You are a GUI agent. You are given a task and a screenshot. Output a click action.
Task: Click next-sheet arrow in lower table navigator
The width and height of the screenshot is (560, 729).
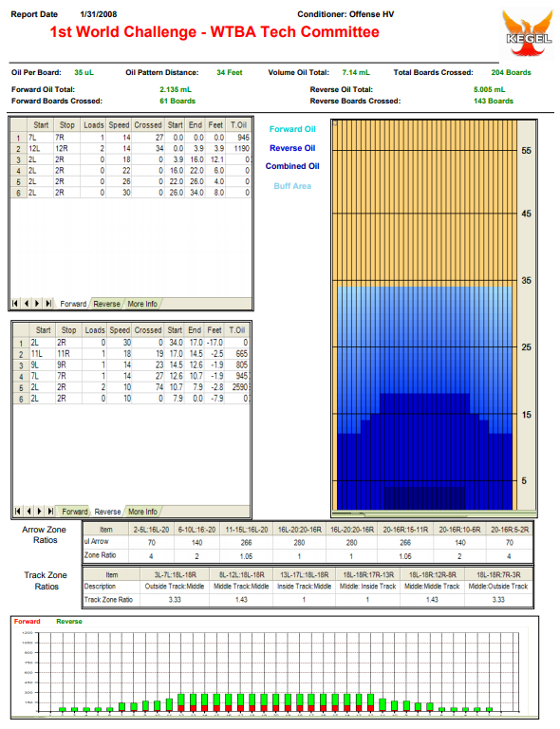pyautogui.click(x=40, y=512)
